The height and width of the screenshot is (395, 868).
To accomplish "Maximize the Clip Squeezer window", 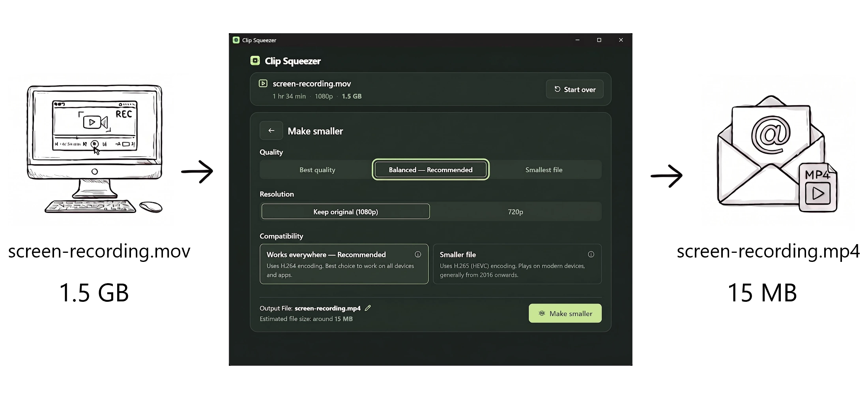I will (599, 40).
